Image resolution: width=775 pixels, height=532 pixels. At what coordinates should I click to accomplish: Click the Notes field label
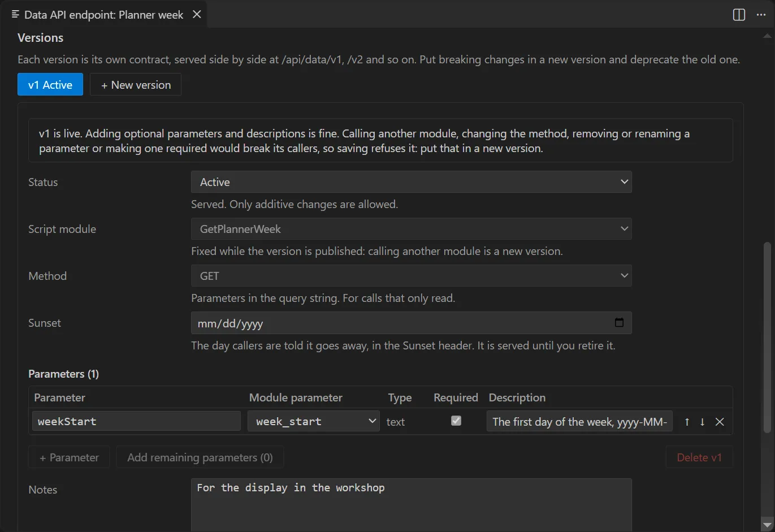point(43,490)
